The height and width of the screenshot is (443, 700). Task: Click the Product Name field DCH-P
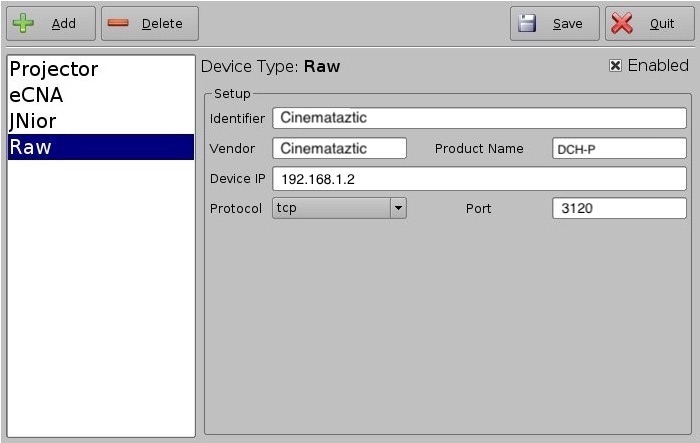619,148
